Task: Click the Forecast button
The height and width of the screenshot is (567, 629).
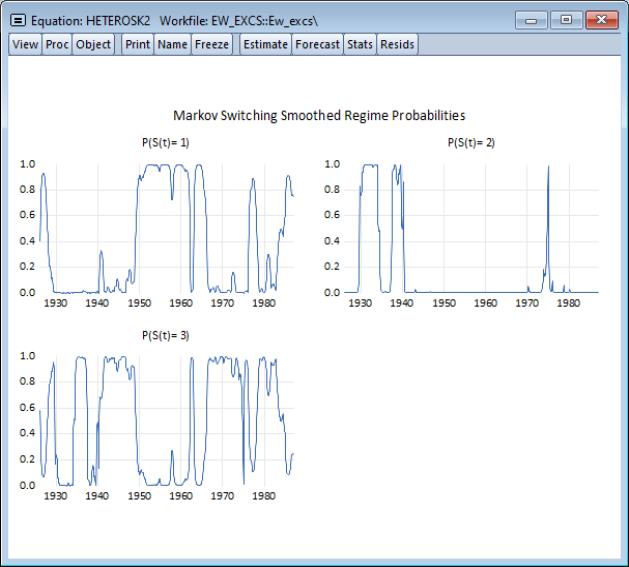Action: pos(317,44)
